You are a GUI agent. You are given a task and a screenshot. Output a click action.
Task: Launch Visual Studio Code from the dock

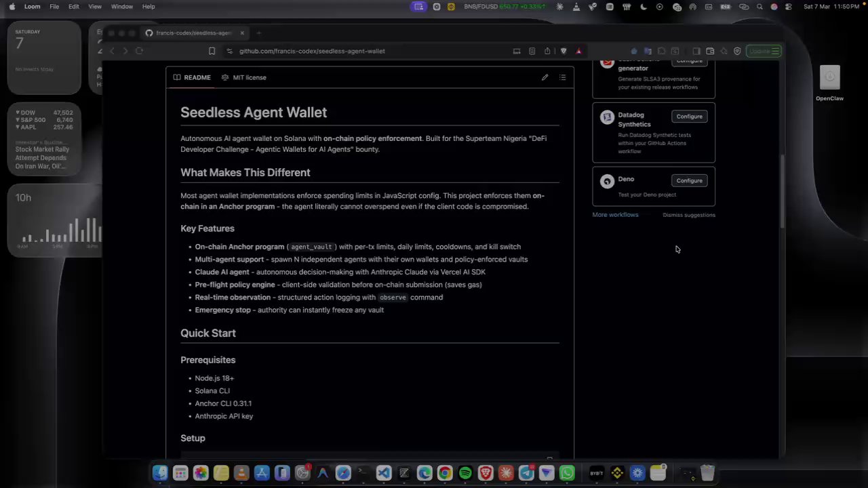(384, 473)
